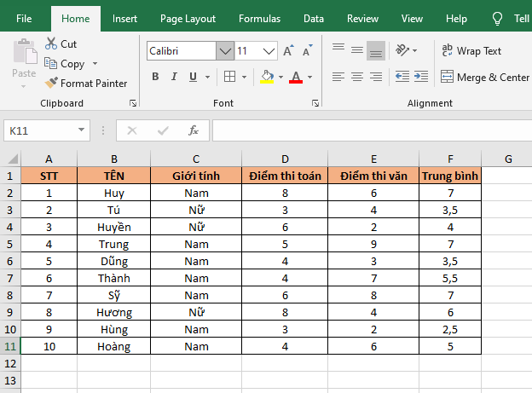Toggle Wrap Text on the cell
This screenshot has height=393, width=532.
[x=471, y=51]
